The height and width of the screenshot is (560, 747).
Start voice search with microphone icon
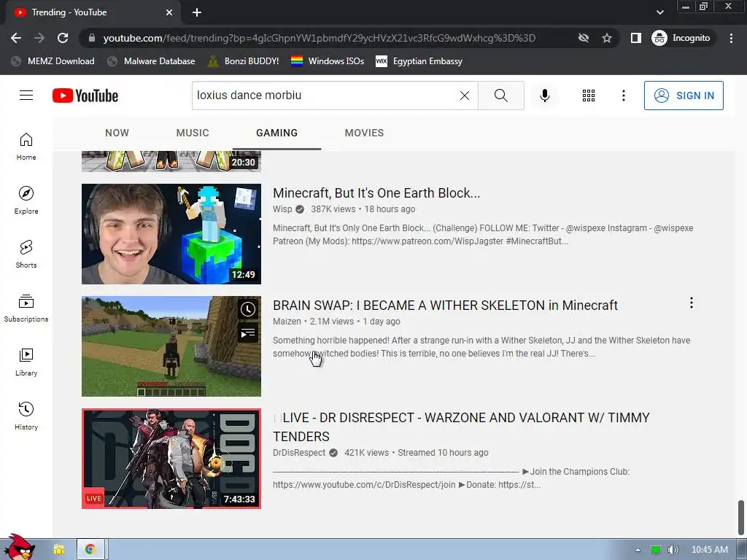click(x=544, y=96)
